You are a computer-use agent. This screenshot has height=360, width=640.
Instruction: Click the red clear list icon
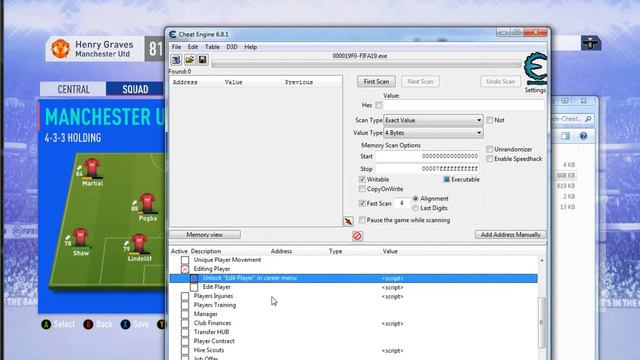click(357, 236)
